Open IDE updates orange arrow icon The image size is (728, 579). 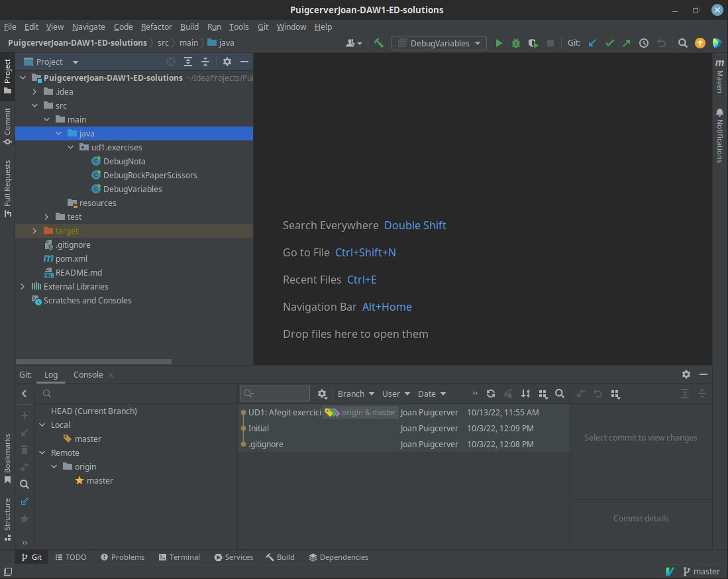[x=700, y=43]
